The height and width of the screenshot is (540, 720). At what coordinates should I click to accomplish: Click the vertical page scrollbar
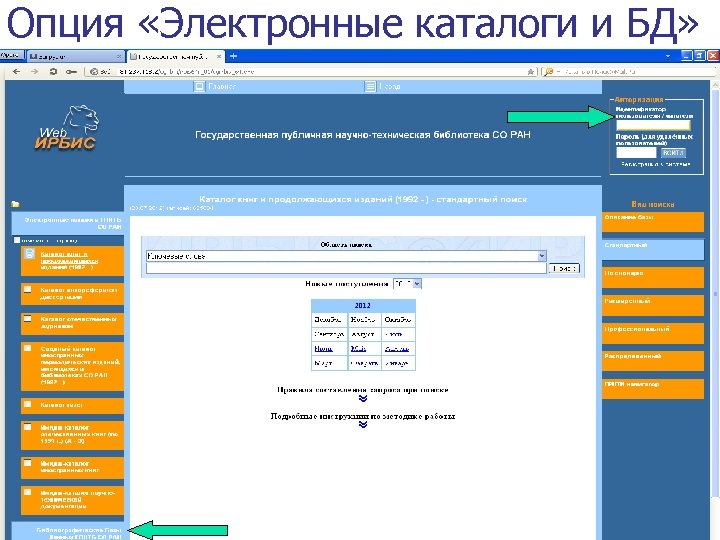point(715,294)
